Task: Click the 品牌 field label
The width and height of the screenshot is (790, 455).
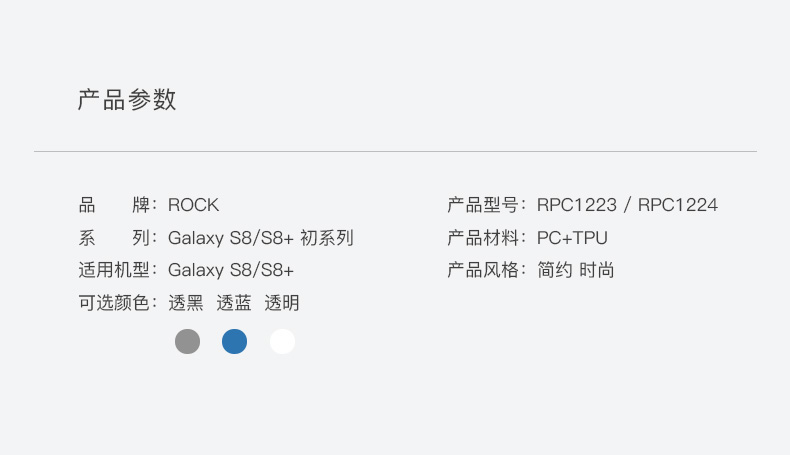Action: click(x=114, y=205)
